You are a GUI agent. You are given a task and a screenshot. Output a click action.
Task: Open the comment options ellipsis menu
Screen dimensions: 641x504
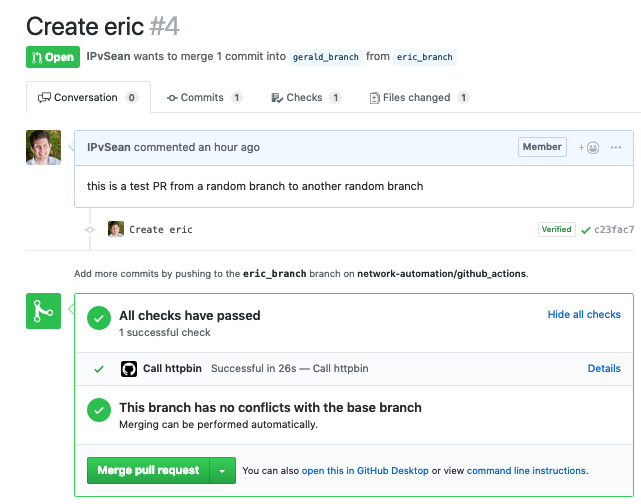pos(616,148)
